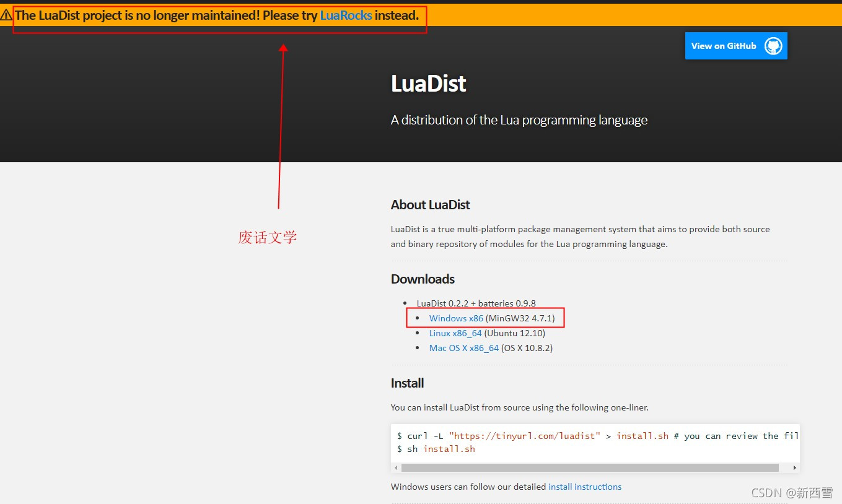The image size is (842, 504).
Task: Click the code block's horizontal scrollbar thumb
Action: pyautogui.click(x=590, y=468)
